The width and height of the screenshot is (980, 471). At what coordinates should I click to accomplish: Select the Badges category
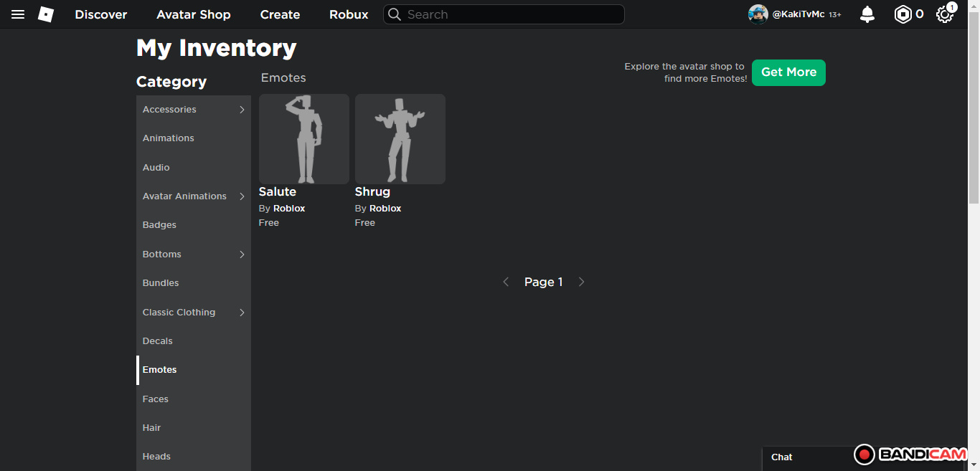159,225
